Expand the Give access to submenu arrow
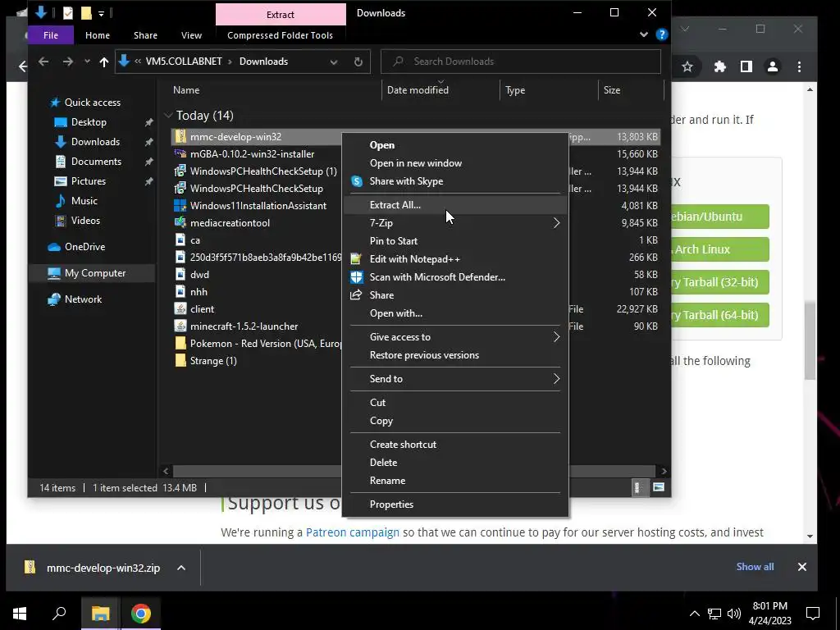Screen dimensions: 840x630 (x=556, y=337)
